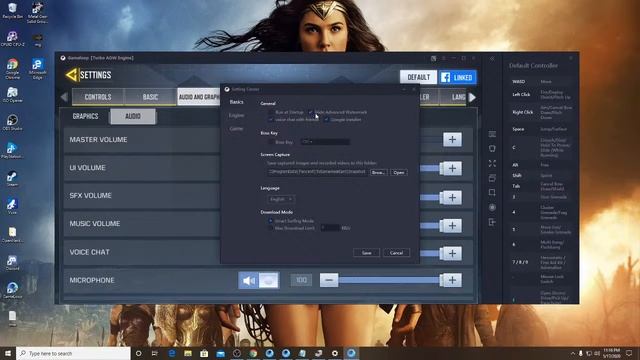Open CPUID CPU-Z desktop icon
This screenshot has width=640, height=360.
12,39
